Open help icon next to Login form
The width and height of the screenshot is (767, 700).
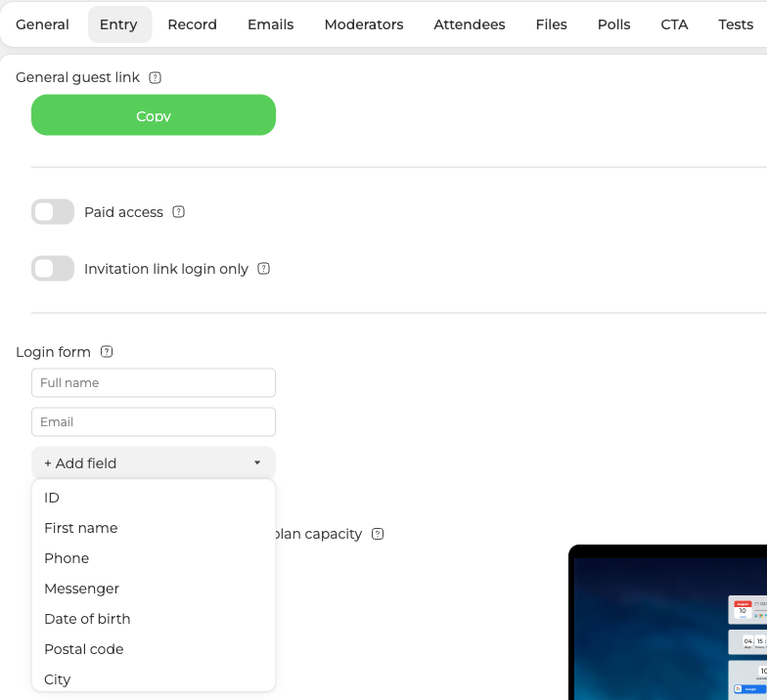[107, 352]
